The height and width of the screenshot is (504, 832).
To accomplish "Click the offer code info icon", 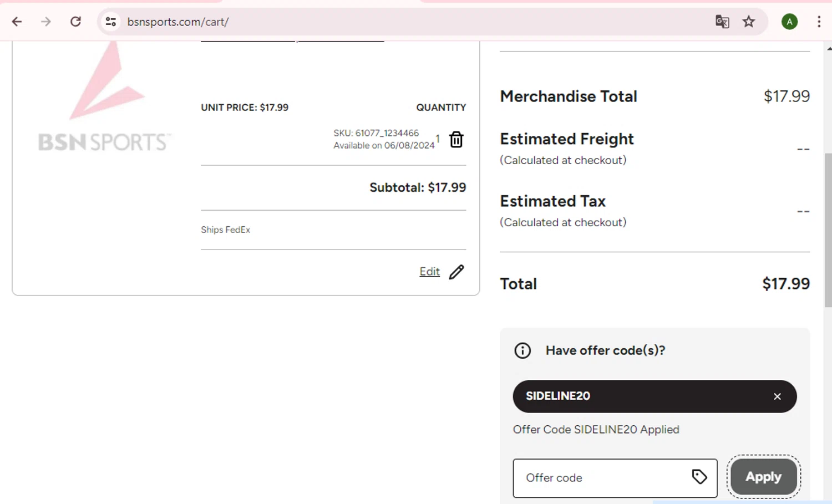I will coord(522,350).
